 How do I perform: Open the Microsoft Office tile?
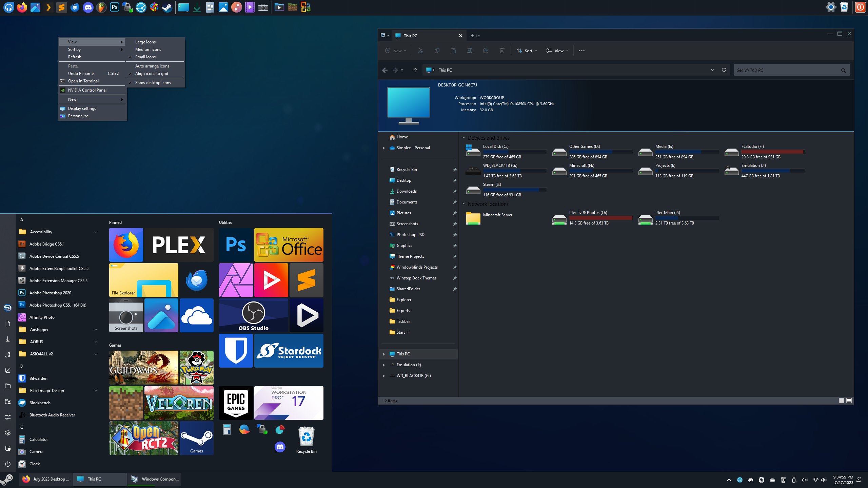click(x=289, y=245)
